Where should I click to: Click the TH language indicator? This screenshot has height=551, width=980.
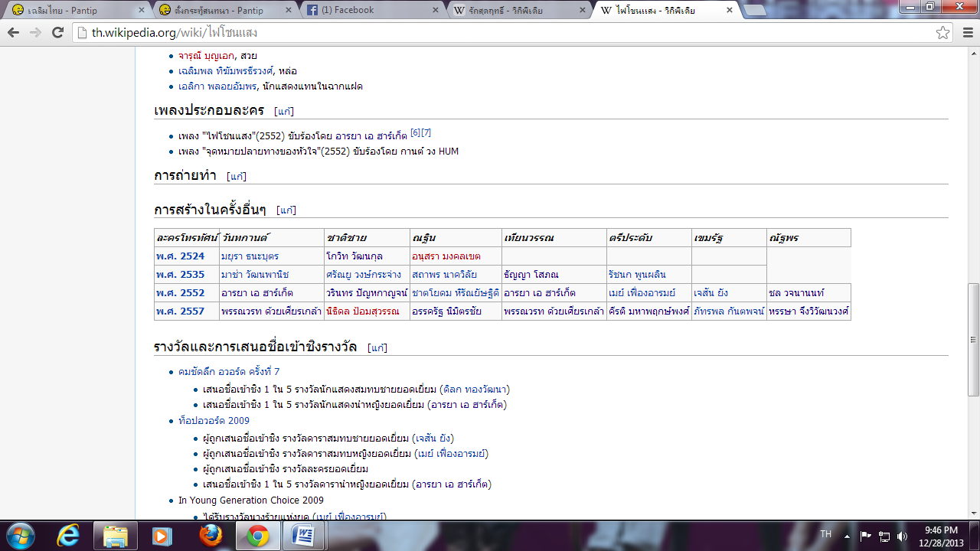[x=826, y=533]
